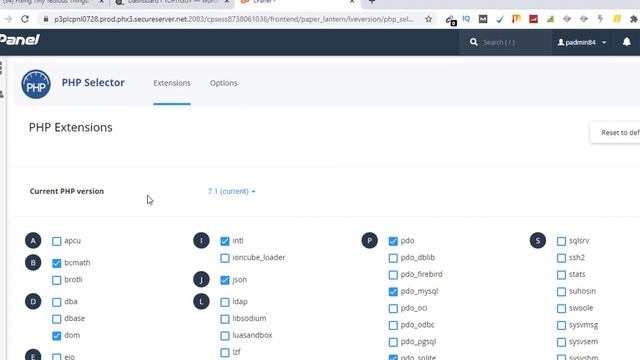
Task: Enable the ioncube_loader extension
Action: pyautogui.click(x=225, y=258)
